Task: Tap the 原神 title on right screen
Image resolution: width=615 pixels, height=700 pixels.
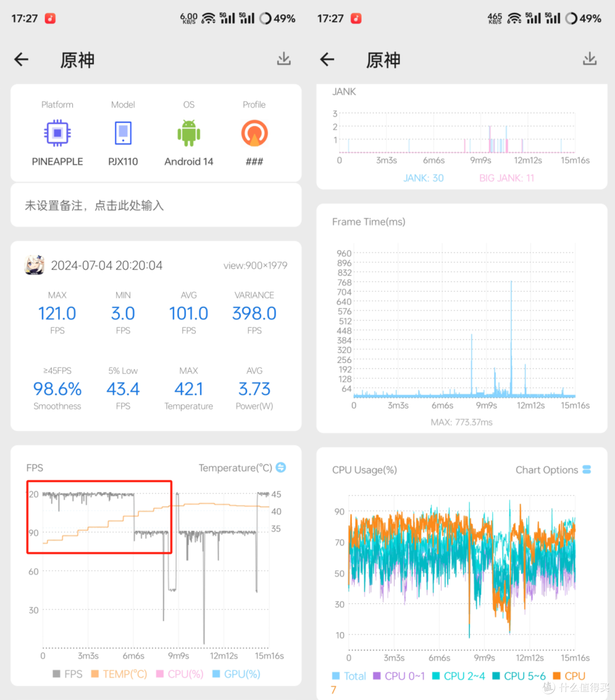Action: tap(383, 60)
